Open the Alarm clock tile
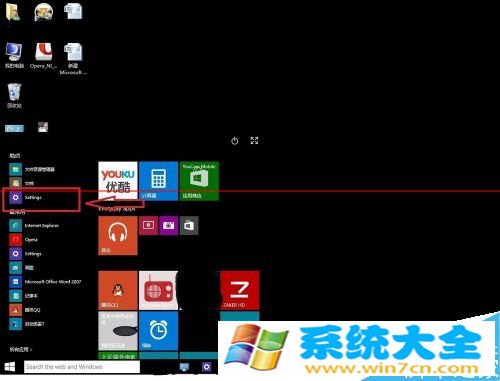This screenshot has width=500, height=381. pos(158,331)
